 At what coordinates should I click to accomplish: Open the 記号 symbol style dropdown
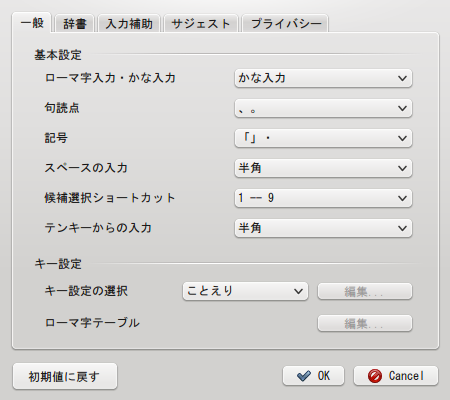(x=323, y=138)
